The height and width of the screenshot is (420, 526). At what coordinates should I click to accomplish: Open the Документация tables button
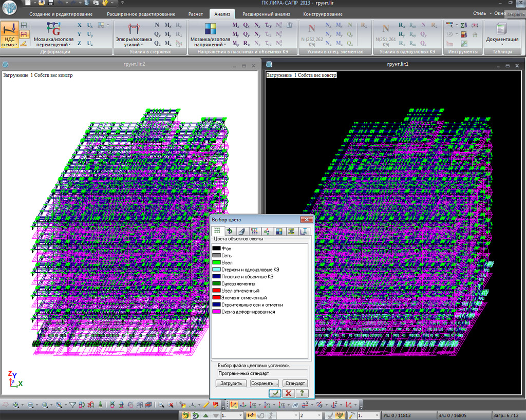pyautogui.click(x=502, y=32)
